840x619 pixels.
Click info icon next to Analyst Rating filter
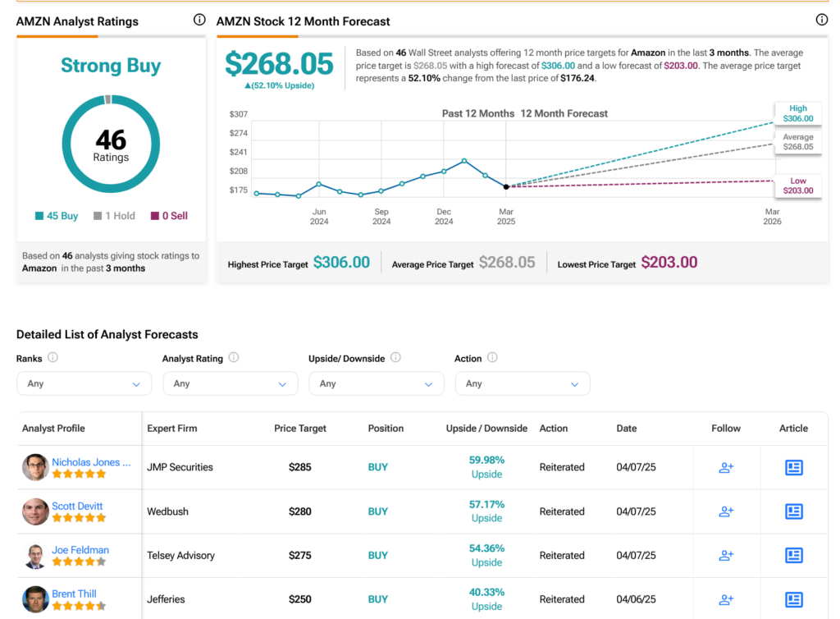coord(234,357)
